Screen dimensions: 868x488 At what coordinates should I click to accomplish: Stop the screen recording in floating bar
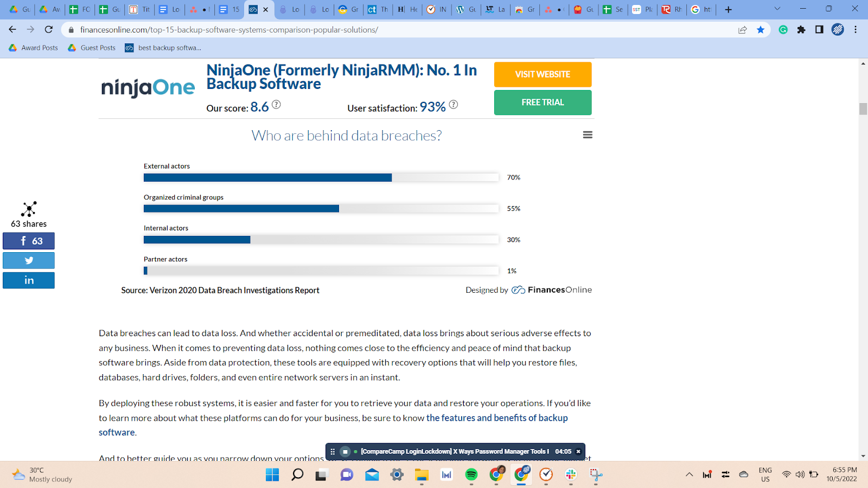pyautogui.click(x=345, y=452)
